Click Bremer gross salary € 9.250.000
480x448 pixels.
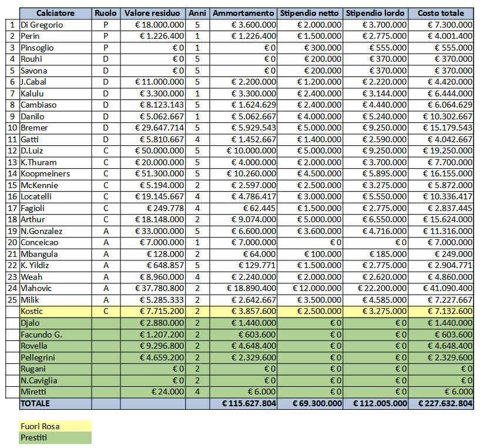coord(375,128)
